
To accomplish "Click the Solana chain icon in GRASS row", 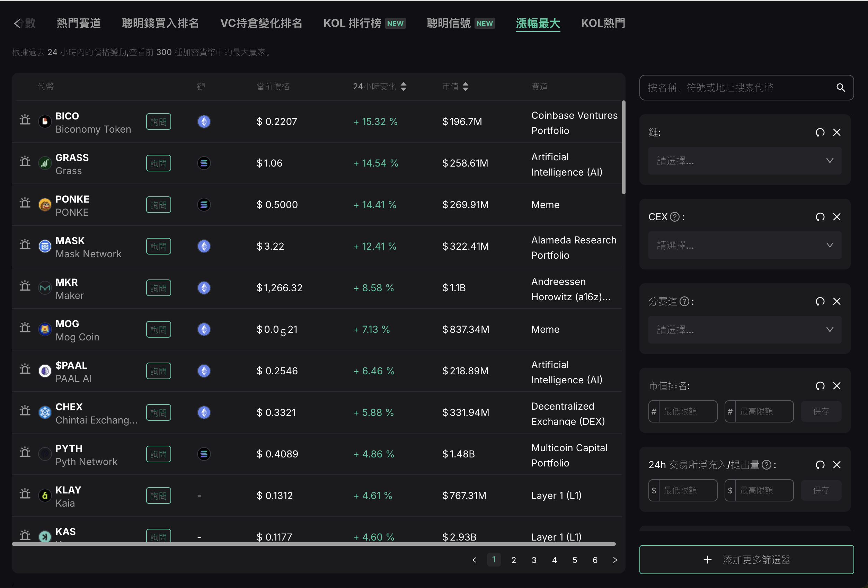I will pos(204,163).
